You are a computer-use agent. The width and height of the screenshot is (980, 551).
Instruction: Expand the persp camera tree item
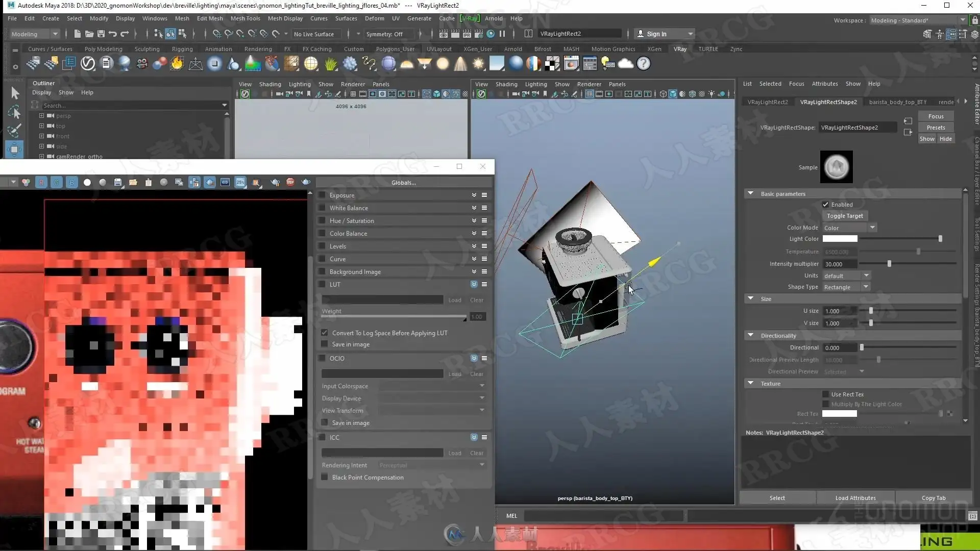pyautogui.click(x=41, y=116)
